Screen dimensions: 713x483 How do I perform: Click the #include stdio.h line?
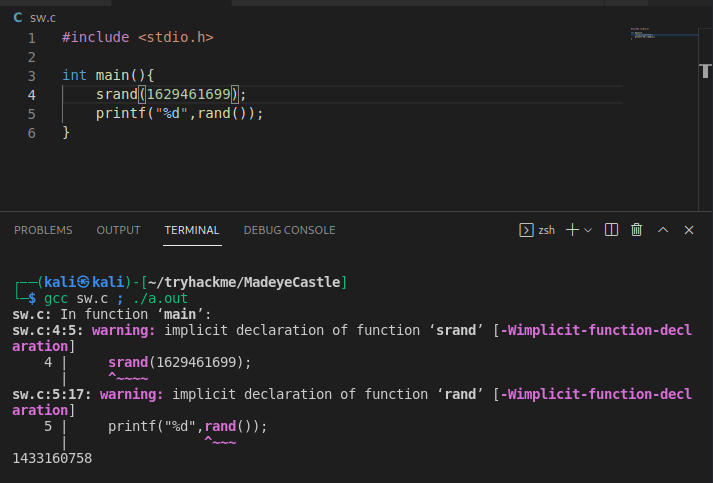(137, 37)
